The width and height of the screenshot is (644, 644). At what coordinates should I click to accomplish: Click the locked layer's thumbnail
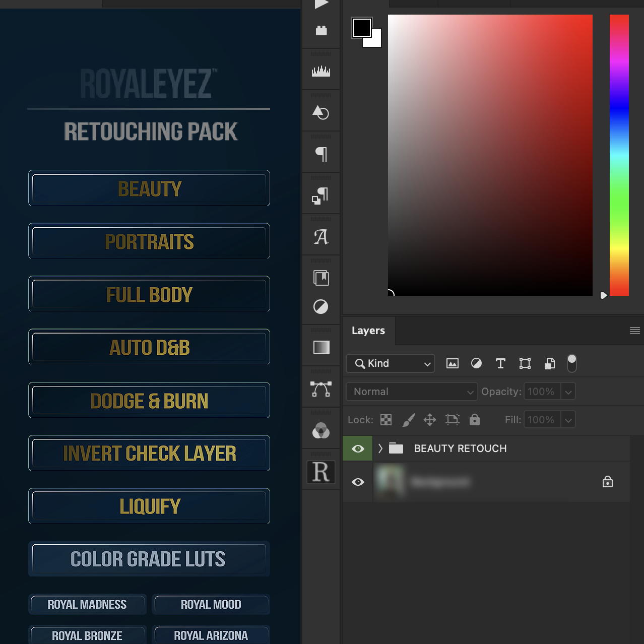click(x=391, y=482)
